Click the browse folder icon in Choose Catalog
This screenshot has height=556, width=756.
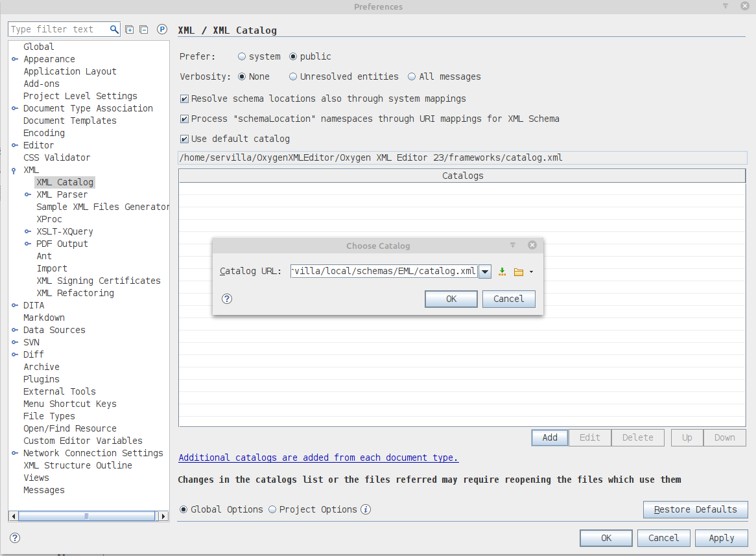click(x=518, y=272)
